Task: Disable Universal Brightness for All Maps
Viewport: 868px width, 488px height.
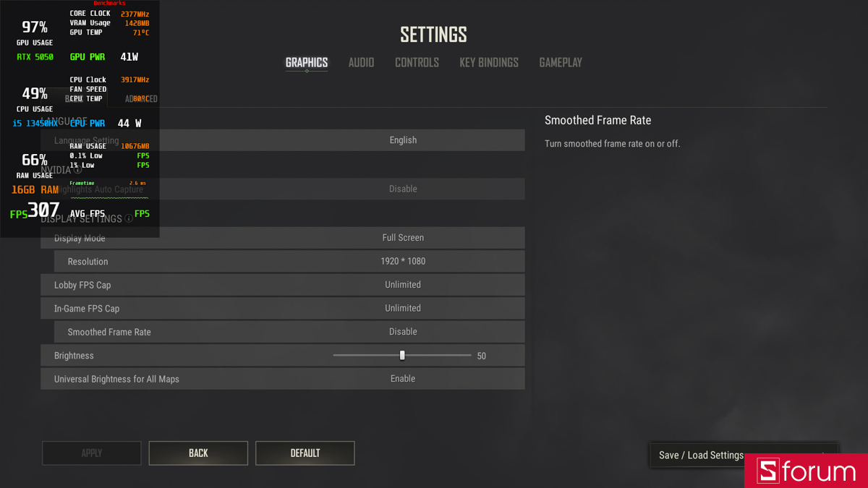Action: coord(403,378)
